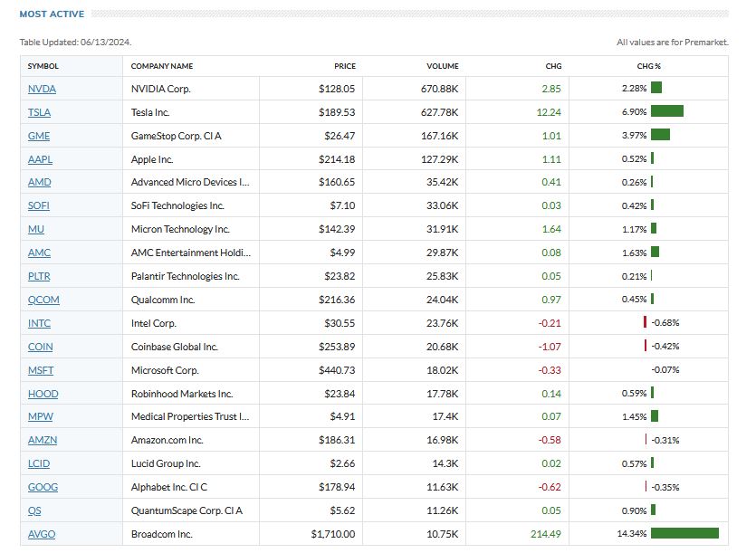Select the QS ticker link
This screenshot has height=553, width=756.
click(35, 510)
